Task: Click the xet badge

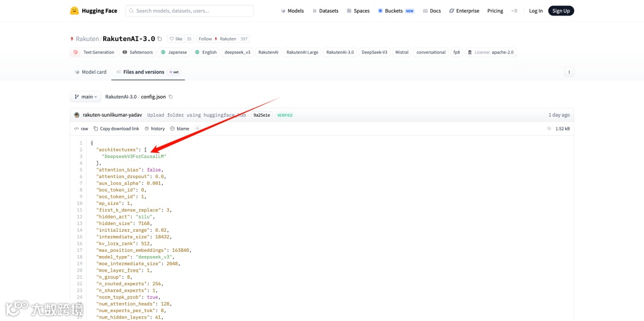Action: point(174,71)
